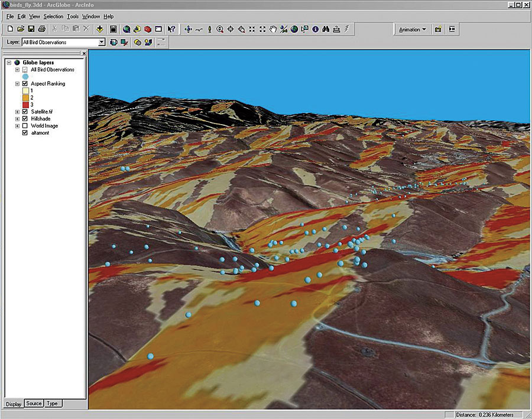Screen dimensions: 532x419
Task: Switch to the Type tab
Action: tap(53, 404)
